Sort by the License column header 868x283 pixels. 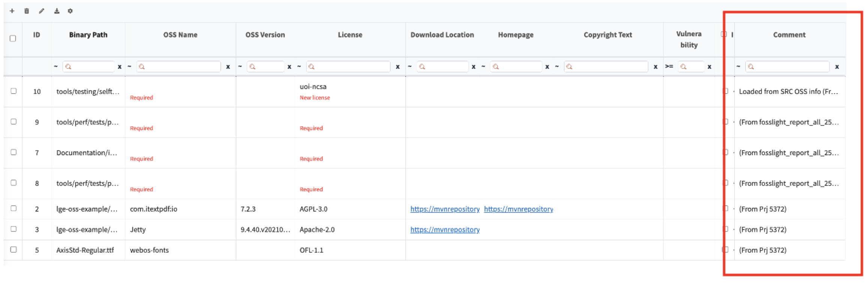point(350,35)
